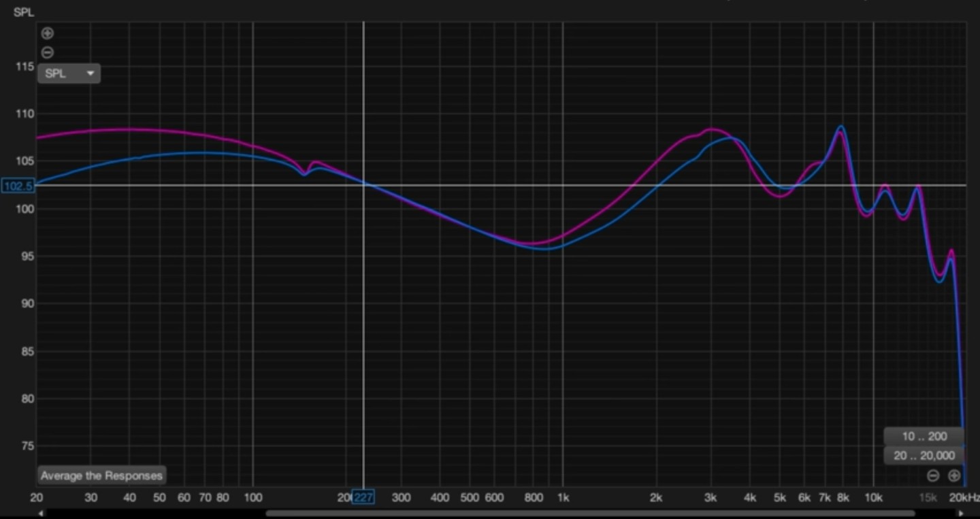This screenshot has height=519, width=980.
Task: Click the 60 frequency axis label
Action: click(184, 497)
